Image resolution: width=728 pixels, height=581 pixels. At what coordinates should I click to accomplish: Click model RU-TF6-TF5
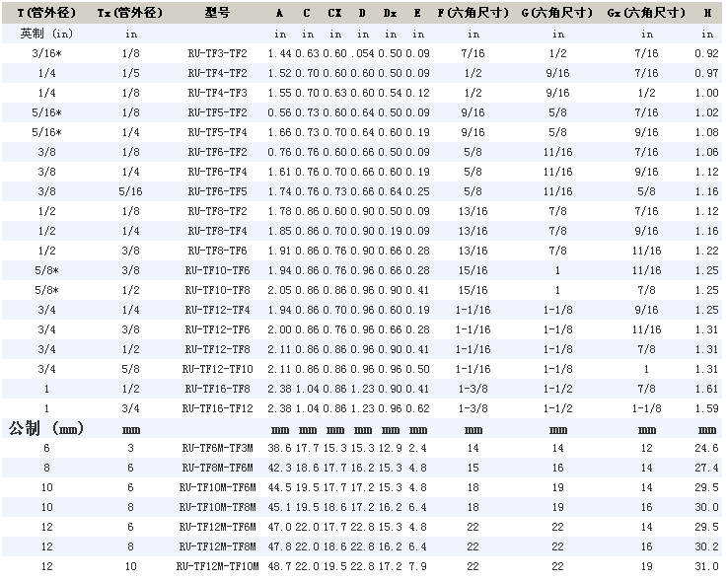[x=217, y=190]
